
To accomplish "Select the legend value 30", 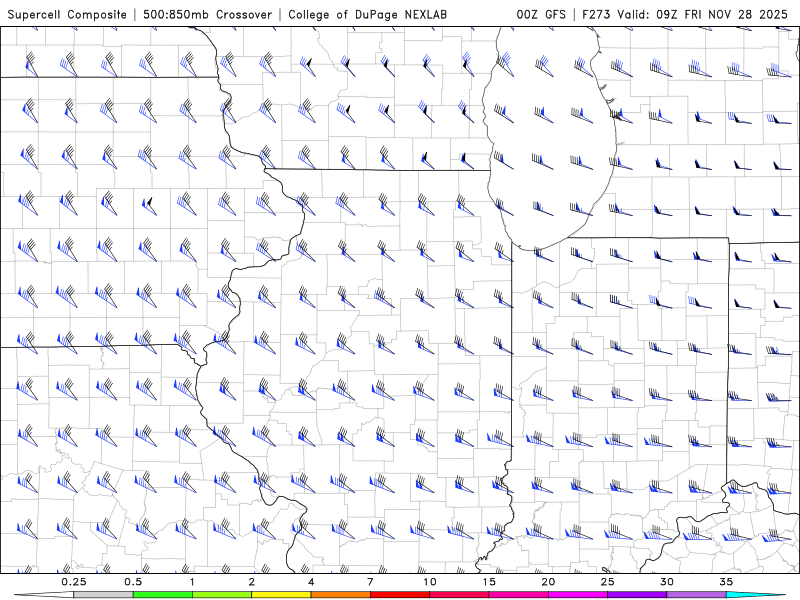I will 666,582.
